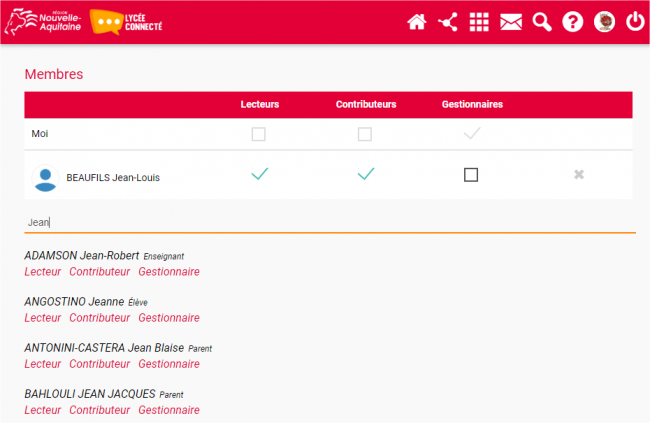Click the search magnifier icon
Image resolution: width=650 pixels, height=423 pixels.
tap(542, 22)
